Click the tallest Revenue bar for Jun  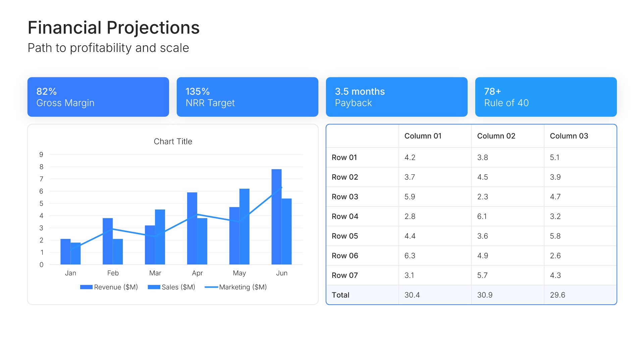click(276, 217)
